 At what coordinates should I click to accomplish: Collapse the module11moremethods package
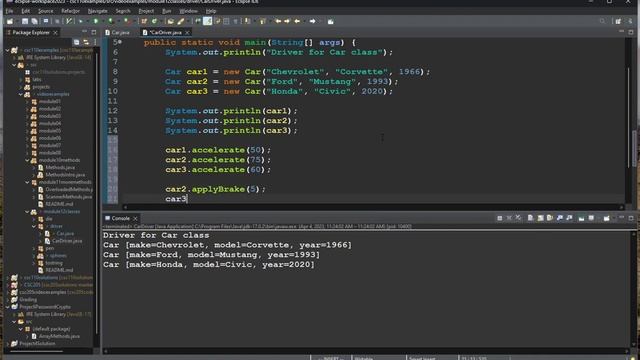pos(27,182)
